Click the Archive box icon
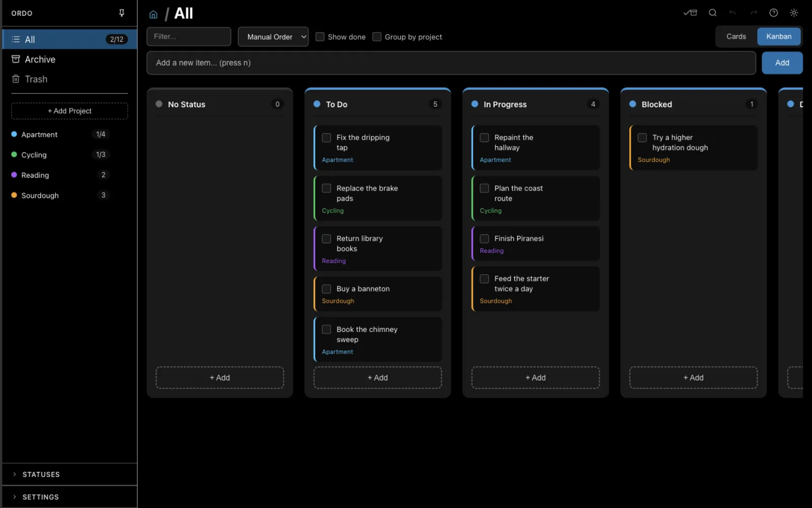812x508 pixels. pyautogui.click(x=16, y=59)
